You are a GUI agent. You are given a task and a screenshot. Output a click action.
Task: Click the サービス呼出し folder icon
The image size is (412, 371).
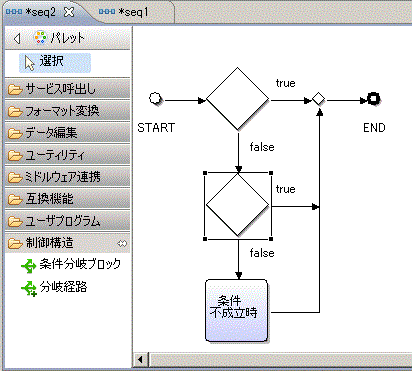[15, 89]
